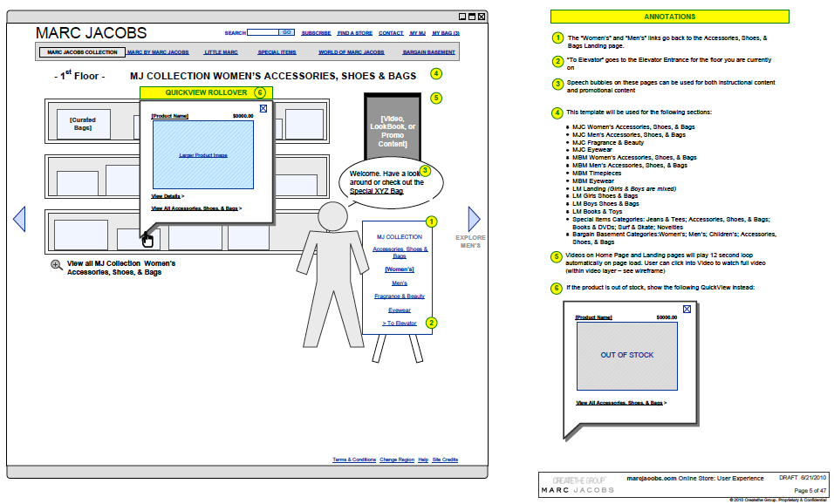Click the mannequin figure guide
The width and height of the screenshot is (834, 504).
click(x=333, y=275)
